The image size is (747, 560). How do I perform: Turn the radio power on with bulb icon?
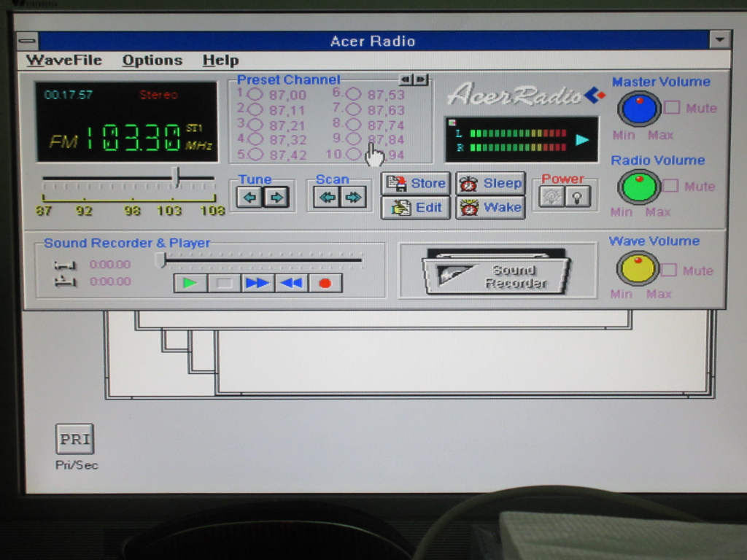coord(578,197)
